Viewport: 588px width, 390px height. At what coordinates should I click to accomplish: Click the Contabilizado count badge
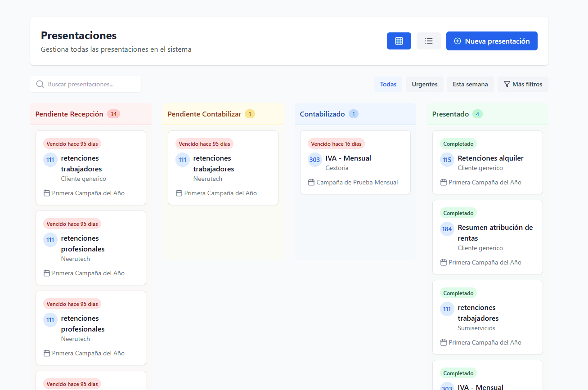354,114
